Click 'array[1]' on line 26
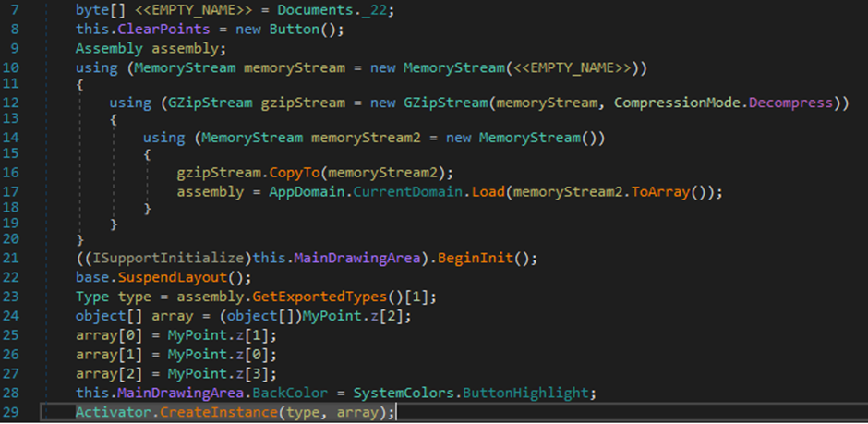The image size is (868, 424). [109, 354]
